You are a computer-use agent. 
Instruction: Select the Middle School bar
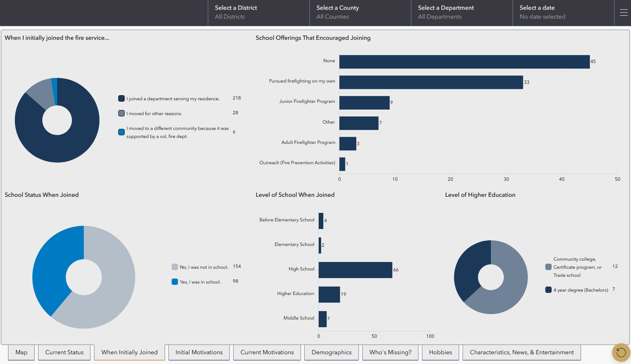coord(322,319)
